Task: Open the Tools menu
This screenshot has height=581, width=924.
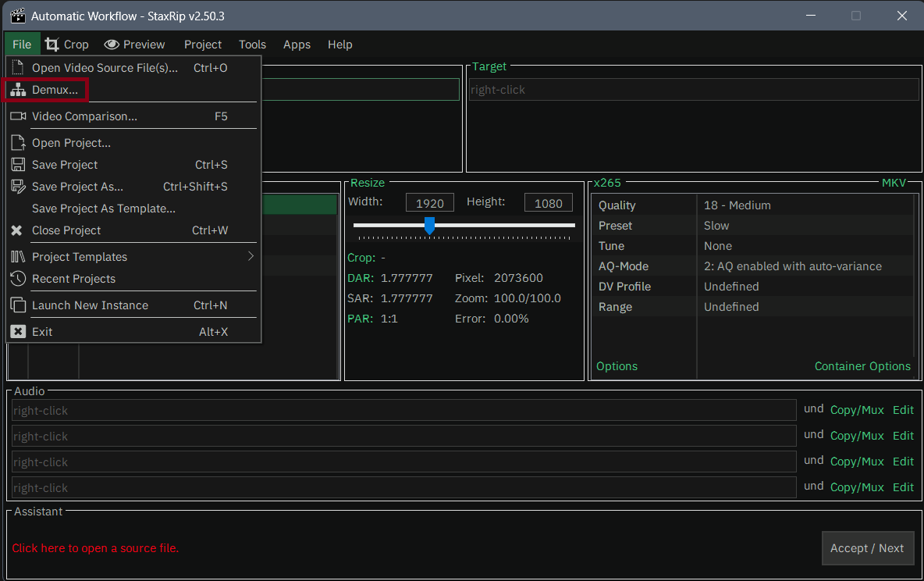Action: (x=252, y=45)
